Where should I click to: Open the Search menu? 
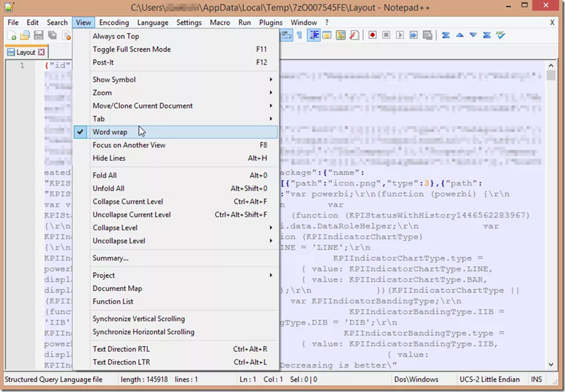tap(57, 23)
